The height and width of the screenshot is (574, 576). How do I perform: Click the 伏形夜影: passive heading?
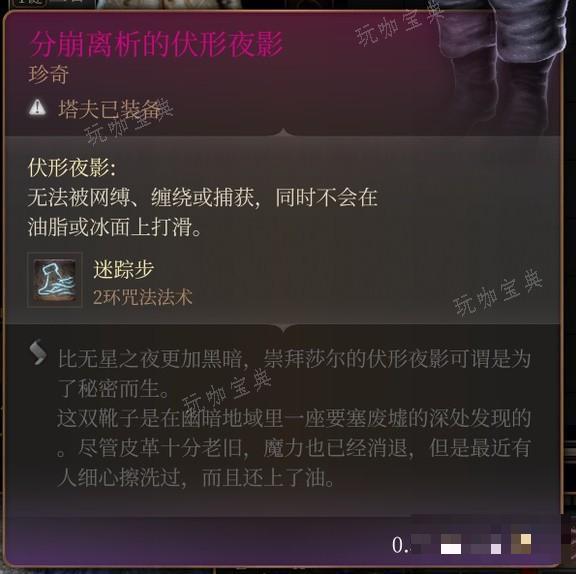(72, 168)
